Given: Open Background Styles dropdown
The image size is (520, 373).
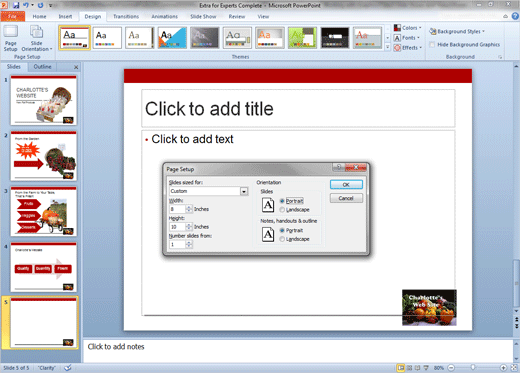Looking at the screenshot, I should click(x=457, y=31).
